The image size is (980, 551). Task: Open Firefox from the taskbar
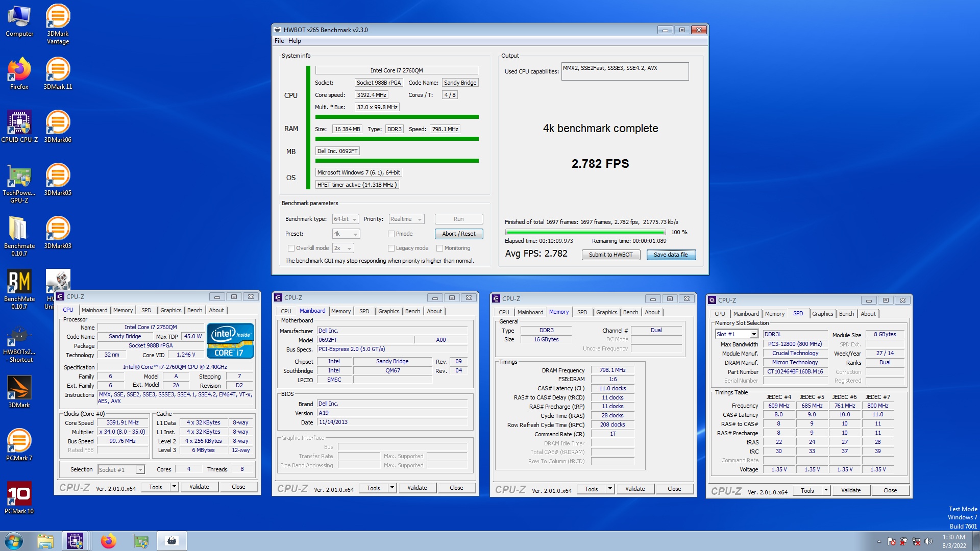(x=108, y=541)
